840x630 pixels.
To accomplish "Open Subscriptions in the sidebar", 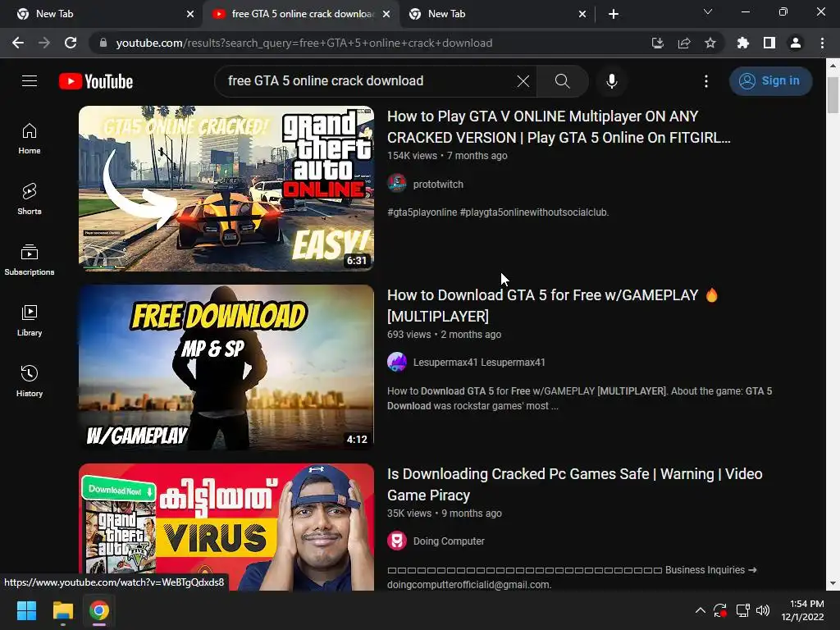I will (30, 260).
